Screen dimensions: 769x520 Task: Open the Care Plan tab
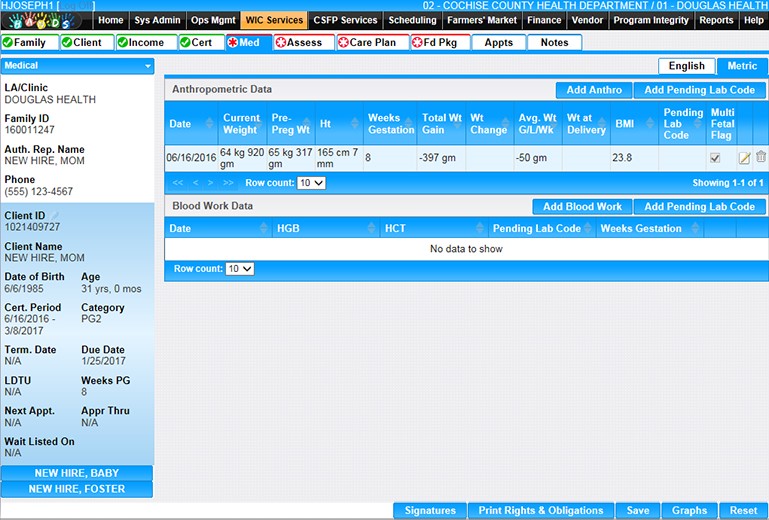[372, 43]
